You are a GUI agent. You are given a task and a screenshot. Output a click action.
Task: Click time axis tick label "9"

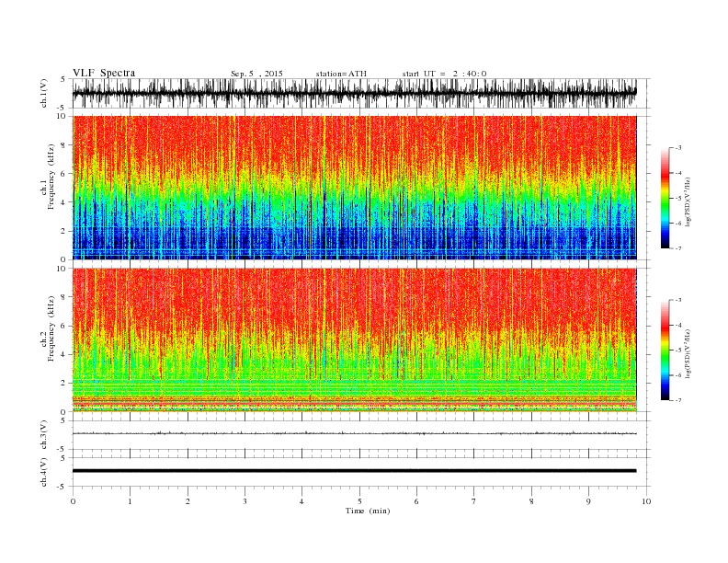[x=588, y=501]
